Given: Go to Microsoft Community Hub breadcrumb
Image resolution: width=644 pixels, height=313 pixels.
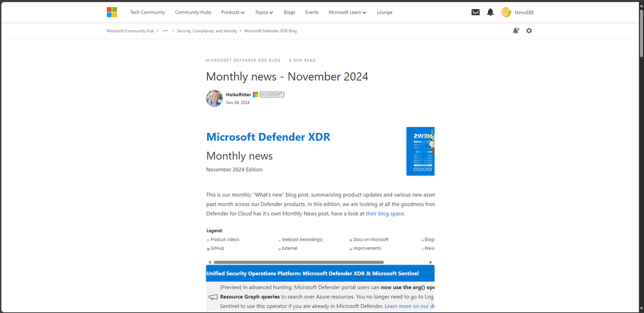Looking at the screenshot, I should (130, 31).
